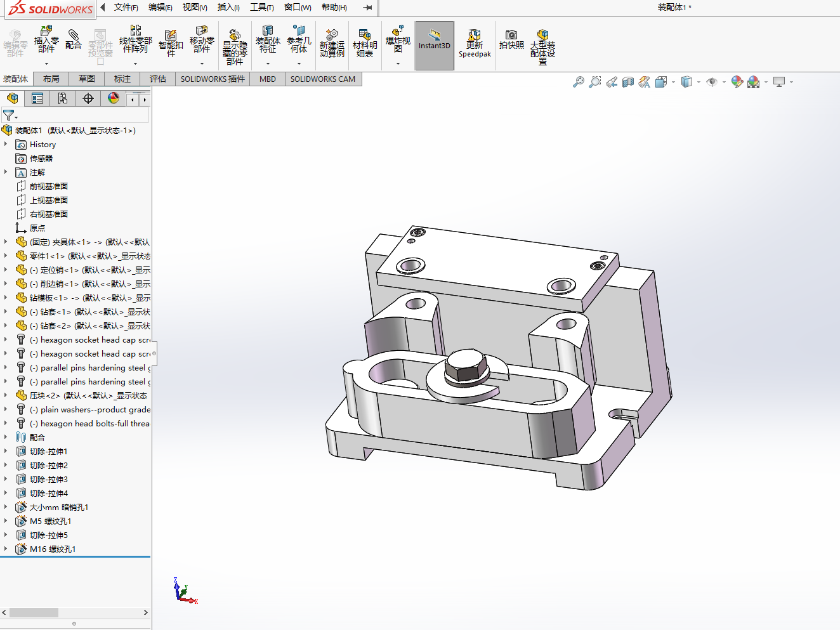Expand the 钻模板<1> component
This screenshot has height=630, width=840.
[6, 298]
